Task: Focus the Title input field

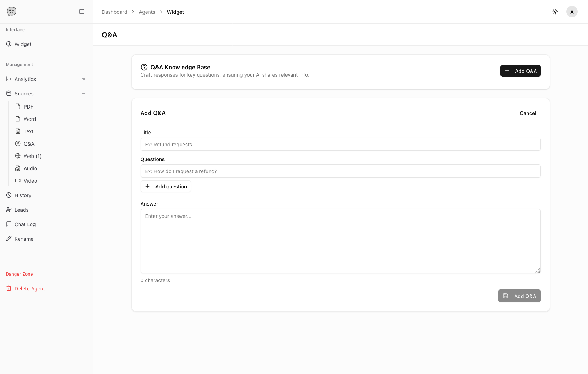Action: tap(340, 145)
